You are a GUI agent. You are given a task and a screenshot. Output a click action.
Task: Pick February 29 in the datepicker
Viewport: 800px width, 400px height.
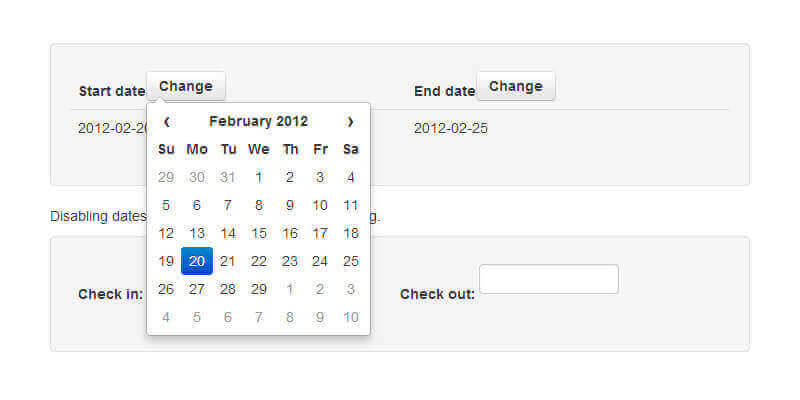click(x=259, y=289)
